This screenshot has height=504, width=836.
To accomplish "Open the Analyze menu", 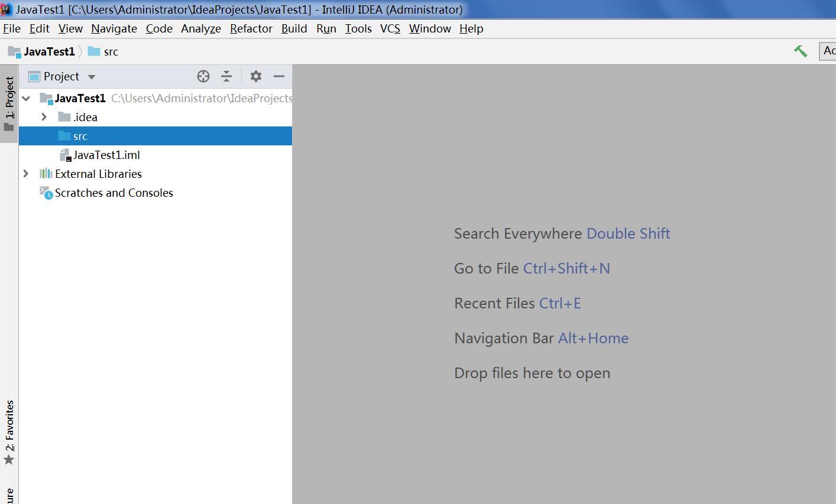I will point(201,28).
